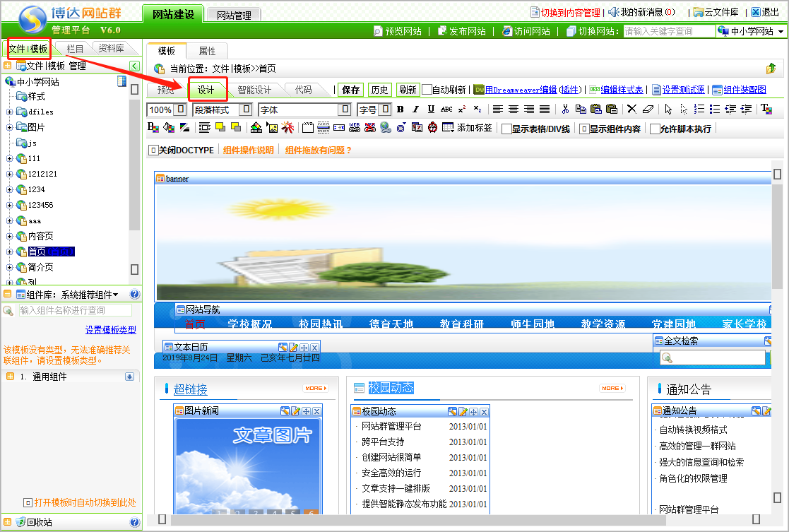The image size is (789, 532).
Task: Open the 网站管理 tab
Action: (x=235, y=14)
